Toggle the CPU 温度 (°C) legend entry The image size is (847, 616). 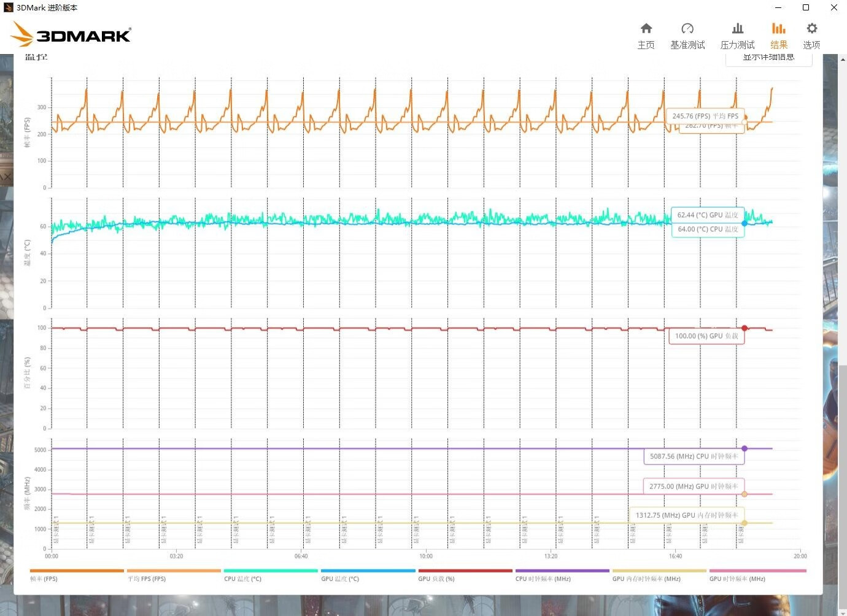pyautogui.click(x=244, y=579)
